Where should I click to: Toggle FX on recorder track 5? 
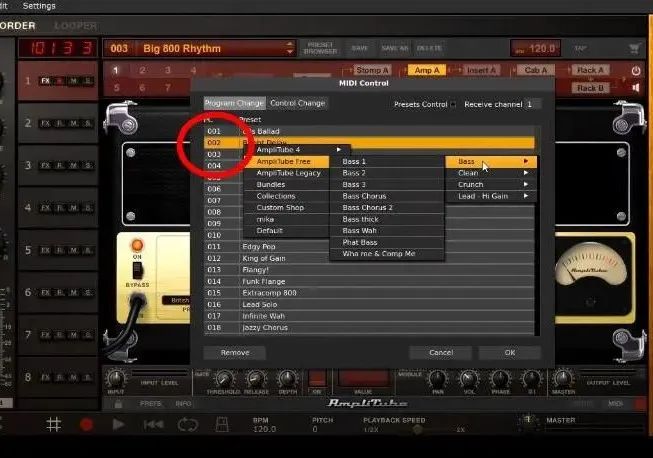[45, 250]
